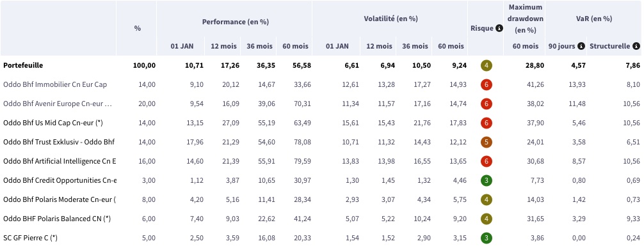The width and height of the screenshot is (644, 248).
Task: Select Oddo Bhf Polaris Moderate Cn-eur row
Action: pyautogui.click(x=322, y=199)
